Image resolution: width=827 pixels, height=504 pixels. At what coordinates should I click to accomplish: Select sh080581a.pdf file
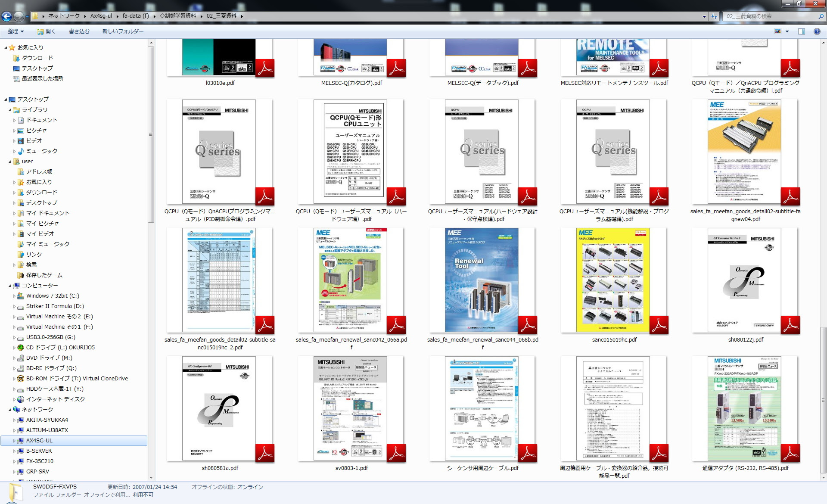click(x=220, y=414)
